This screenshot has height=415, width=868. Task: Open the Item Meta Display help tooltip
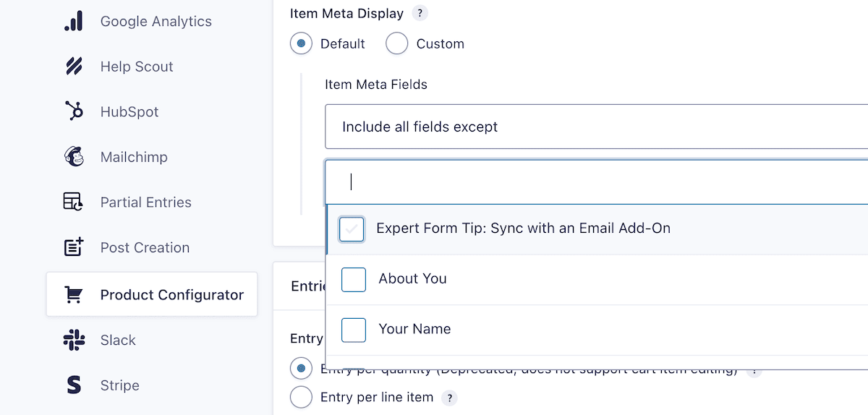coord(419,13)
